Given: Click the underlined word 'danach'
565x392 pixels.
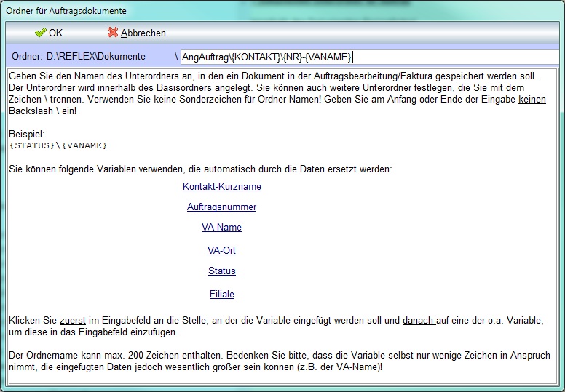Looking at the screenshot, I should point(419,321).
